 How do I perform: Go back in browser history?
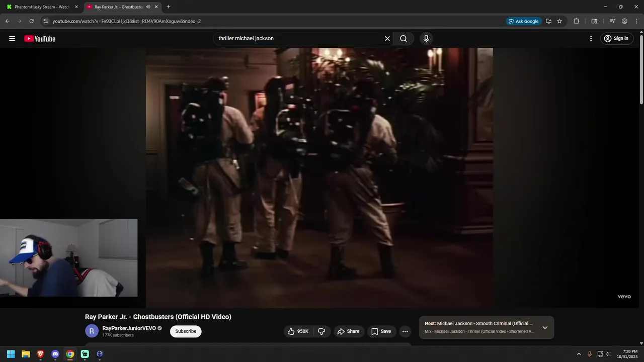[x=7, y=21]
